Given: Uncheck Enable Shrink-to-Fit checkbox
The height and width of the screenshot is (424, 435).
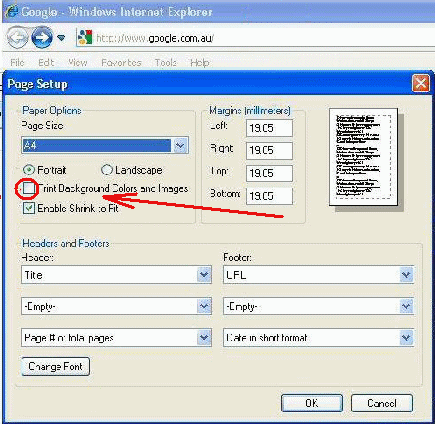Looking at the screenshot, I should tap(29, 208).
